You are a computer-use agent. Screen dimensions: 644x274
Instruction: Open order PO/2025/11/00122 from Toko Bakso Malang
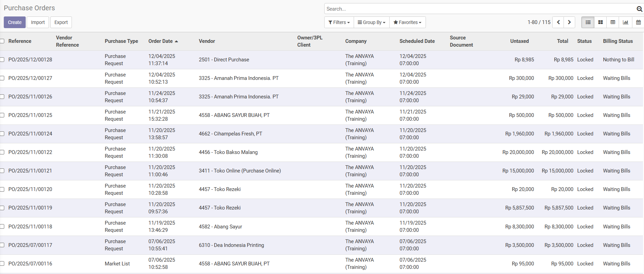coord(30,152)
